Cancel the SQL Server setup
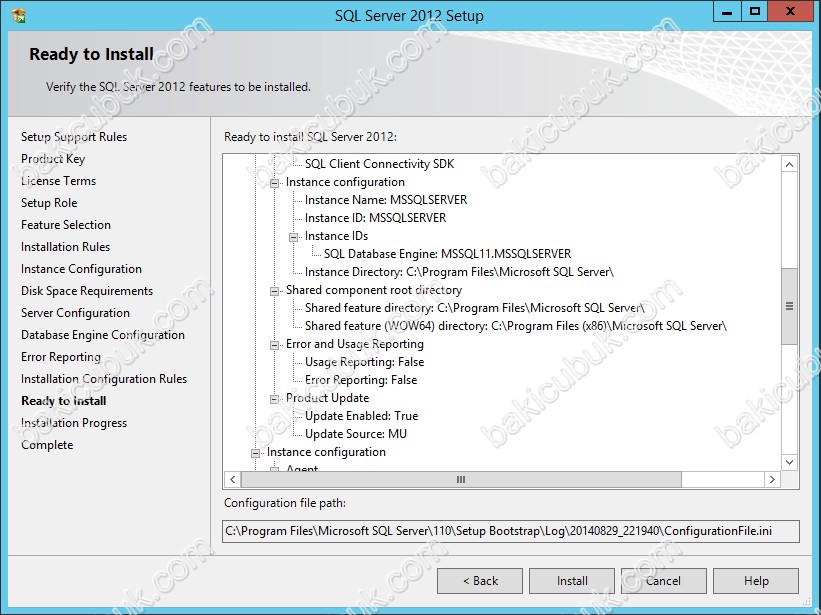Viewport: 821px width, 615px height. coord(663,581)
